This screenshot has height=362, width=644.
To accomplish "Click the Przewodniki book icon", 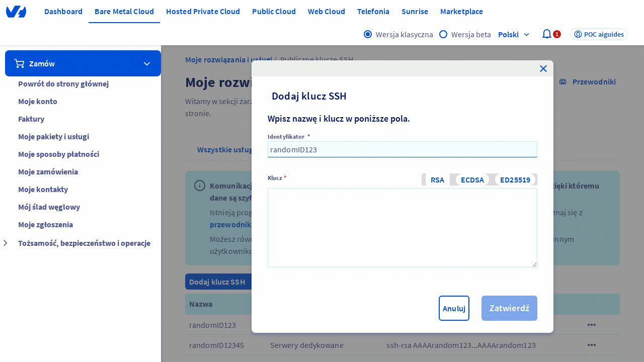I will click(x=563, y=82).
